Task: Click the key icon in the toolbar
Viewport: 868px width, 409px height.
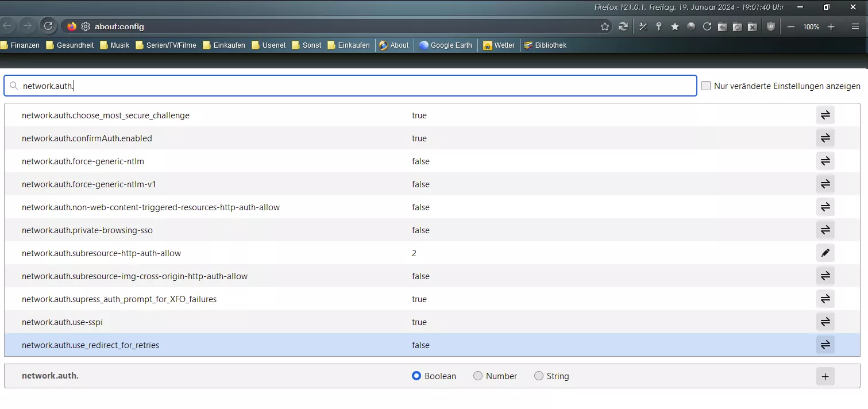Action: coord(659,26)
